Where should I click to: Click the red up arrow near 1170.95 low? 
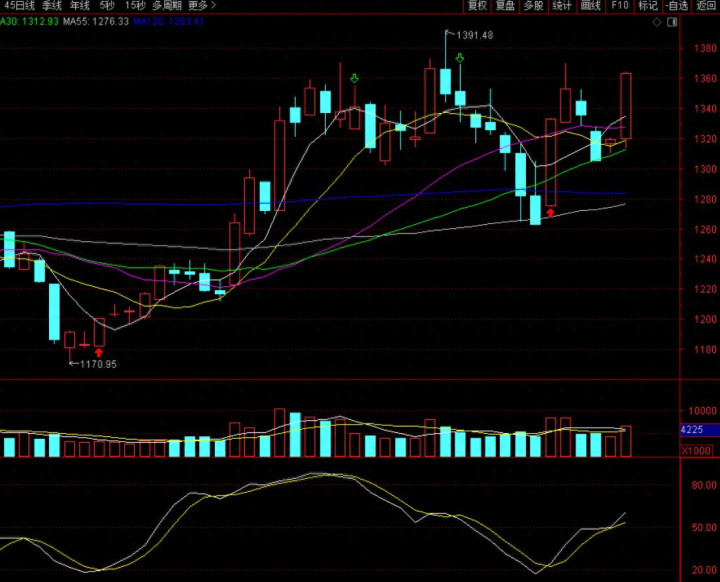pos(99,352)
